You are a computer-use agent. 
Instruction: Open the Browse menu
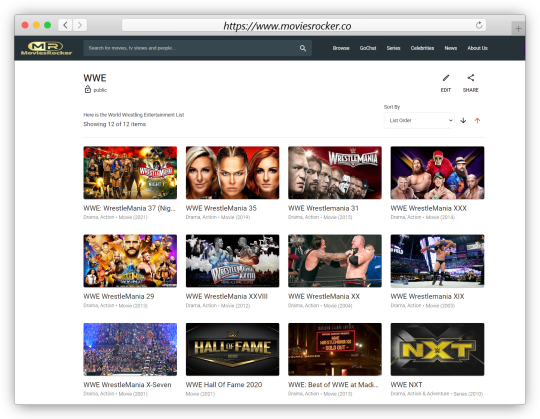coord(341,48)
